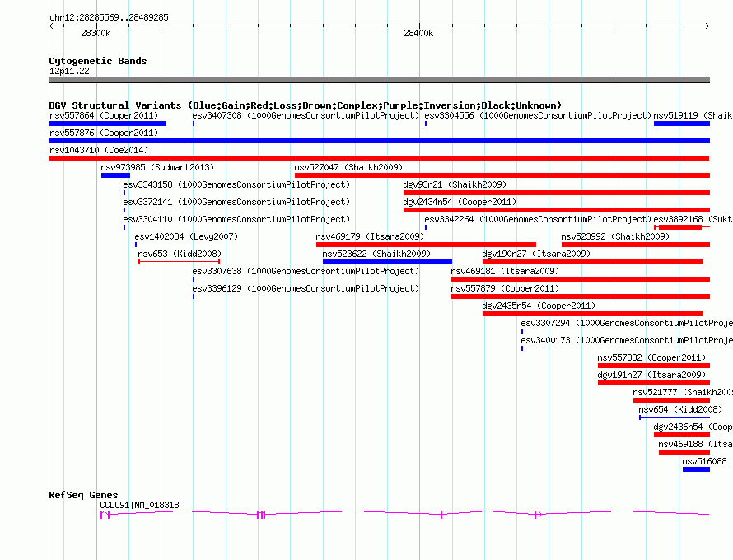Click the blue bar under nsv973985
The height and width of the screenshot is (560, 733).
(x=115, y=175)
